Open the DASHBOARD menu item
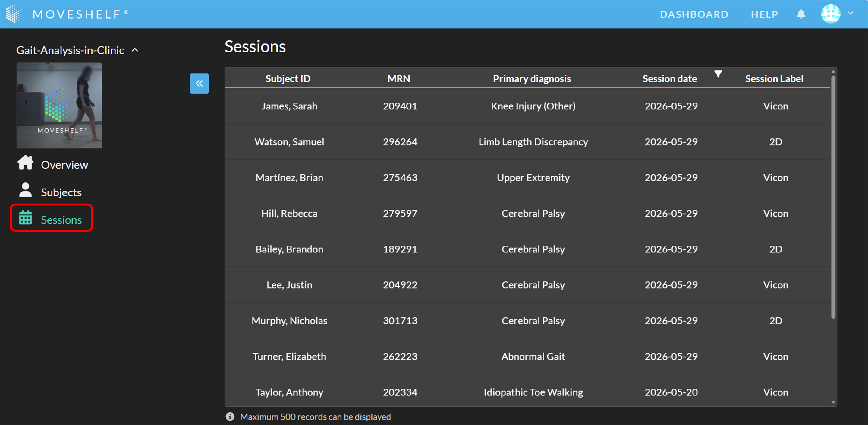Viewport: 868px width, 425px height. click(x=694, y=14)
